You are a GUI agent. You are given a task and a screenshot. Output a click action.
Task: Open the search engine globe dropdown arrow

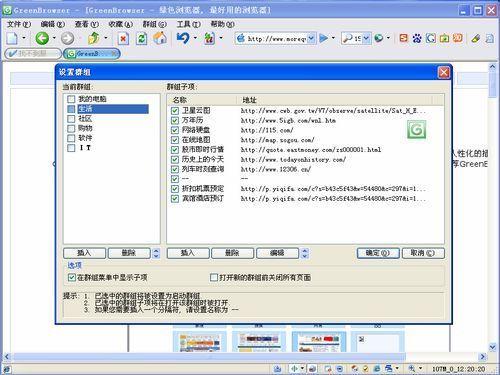click(388, 38)
